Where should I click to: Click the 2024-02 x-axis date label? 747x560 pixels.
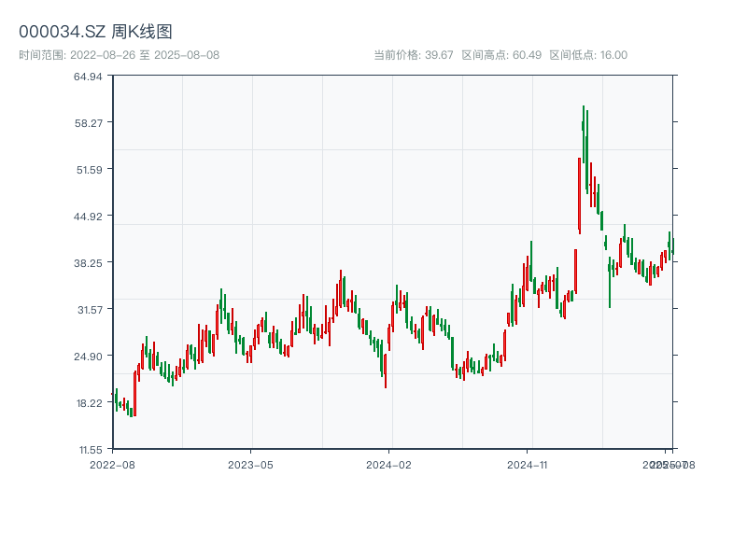[388, 464]
